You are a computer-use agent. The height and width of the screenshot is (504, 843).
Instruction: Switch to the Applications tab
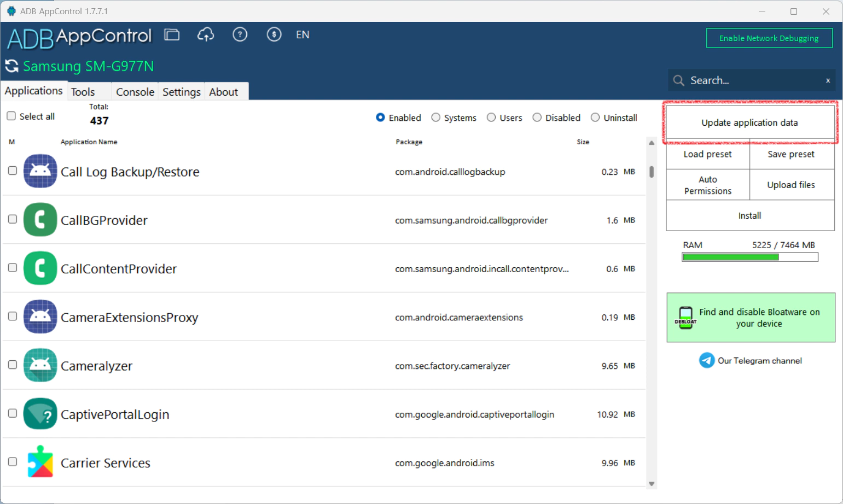pos(34,91)
